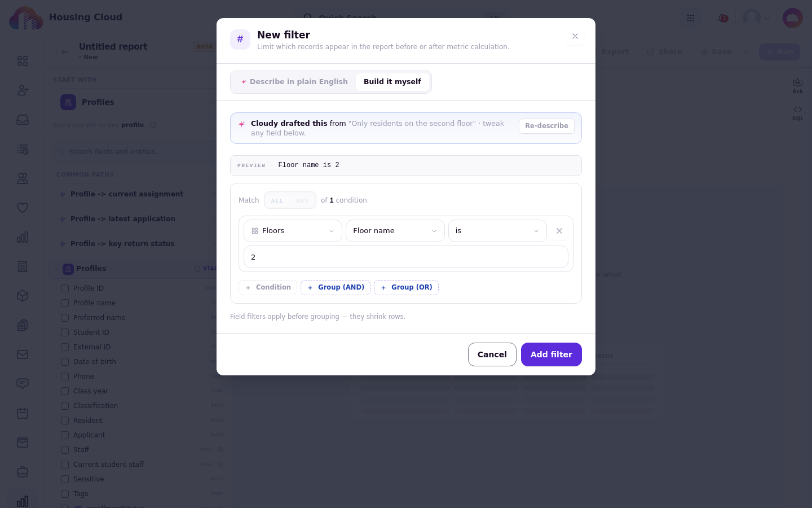The width and height of the screenshot is (812, 508).
Task: Check the Profile ID field checkbox
Action: pyautogui.click(x=65, y=288)
